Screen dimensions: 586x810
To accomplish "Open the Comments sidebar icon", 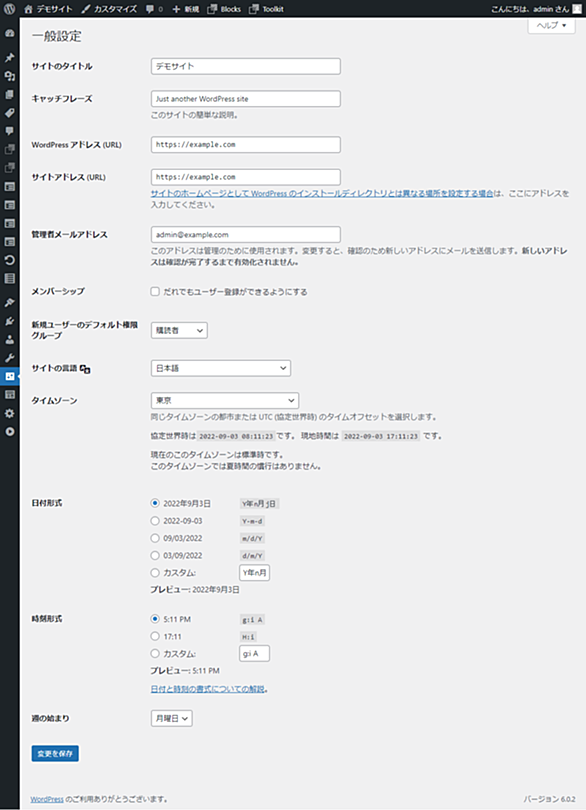I will click(x=9, y=131).
